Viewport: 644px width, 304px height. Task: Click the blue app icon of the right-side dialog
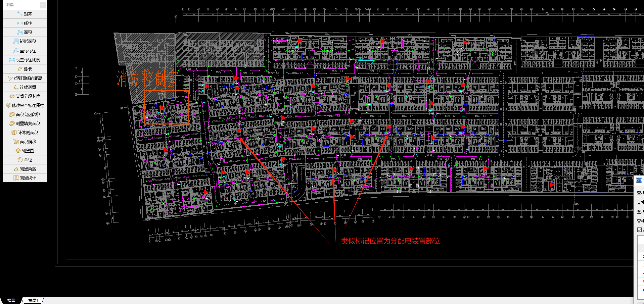coord(639,180)
